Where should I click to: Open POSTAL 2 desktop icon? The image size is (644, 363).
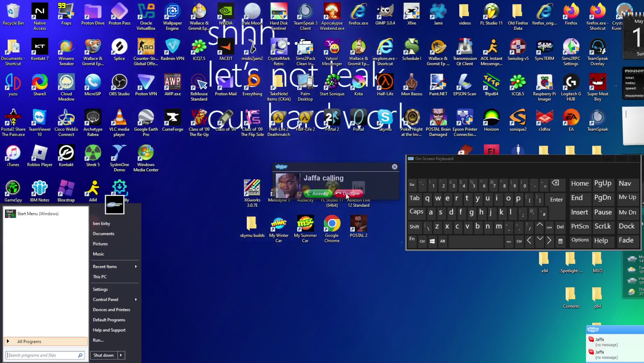pos(358,227)
